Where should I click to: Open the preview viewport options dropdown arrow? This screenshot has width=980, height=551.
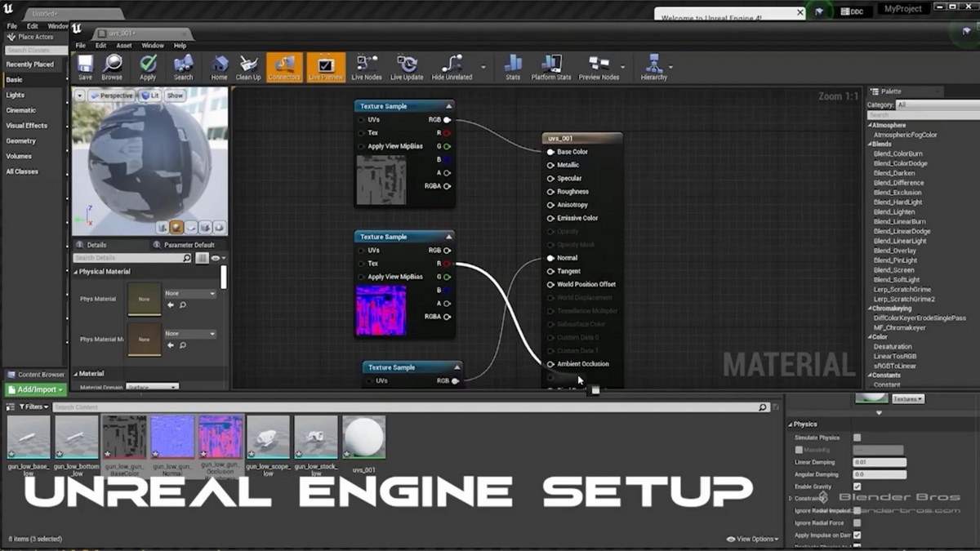pyautogui.click(x=79, y=96)
